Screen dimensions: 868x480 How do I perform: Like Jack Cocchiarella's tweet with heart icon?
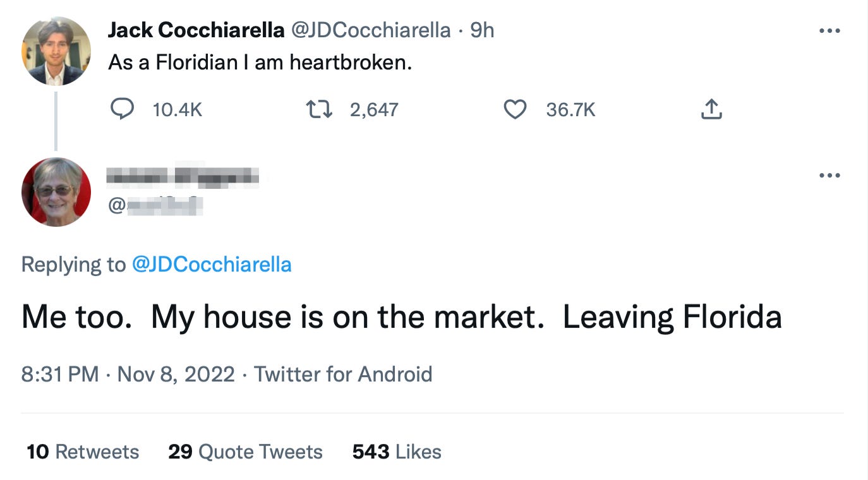515,110
